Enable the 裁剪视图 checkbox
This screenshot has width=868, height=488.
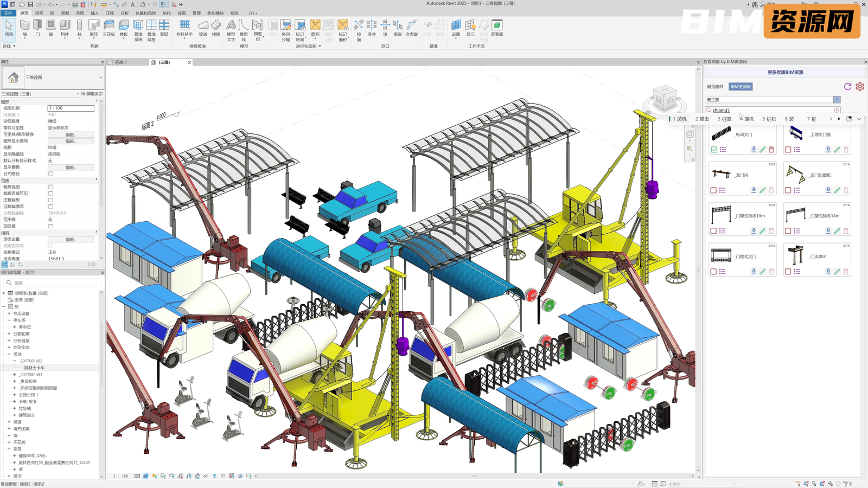[x=50, y=187]
